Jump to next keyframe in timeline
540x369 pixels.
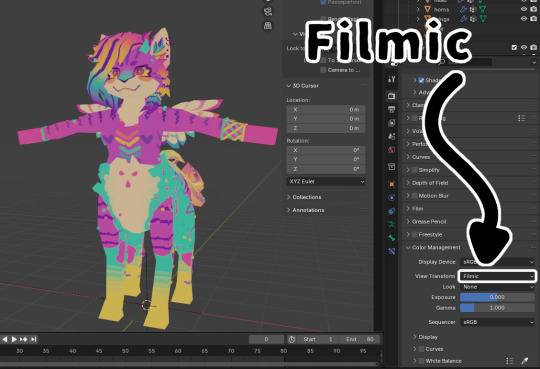click(23, 339)
